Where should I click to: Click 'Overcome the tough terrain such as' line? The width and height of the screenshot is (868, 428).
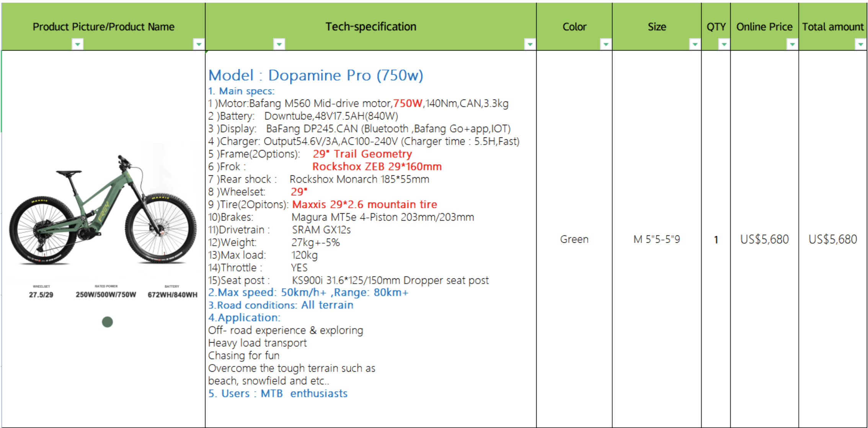292,368
